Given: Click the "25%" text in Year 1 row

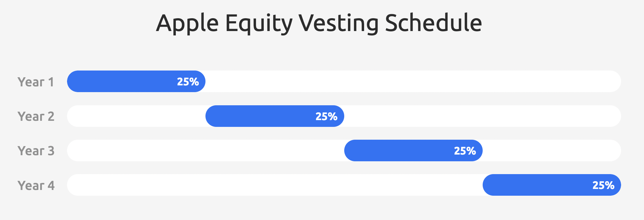Looking at the screenshot, I should coord(188,82).
